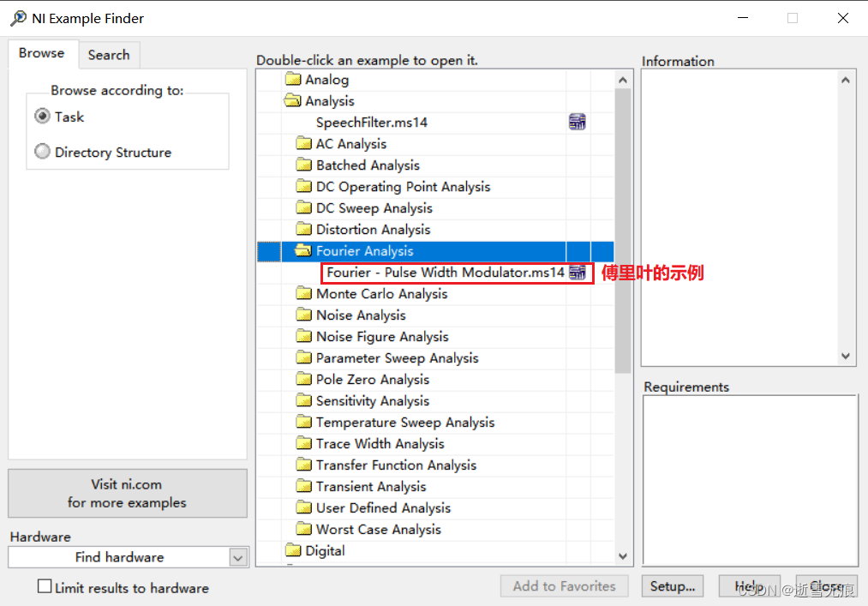Open the Find hardware dropdown
Image resolution: width=868 pixels, height=606 pixels.
coord(238,557)
